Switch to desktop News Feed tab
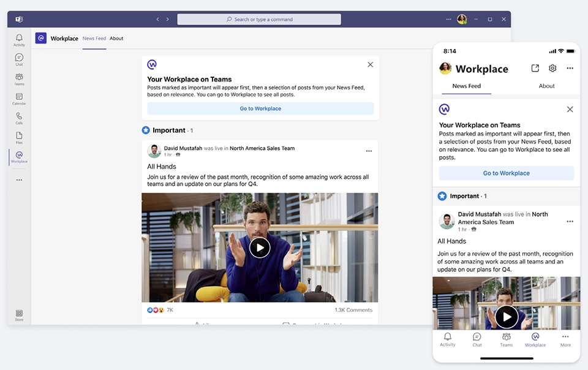 [94, 38]
